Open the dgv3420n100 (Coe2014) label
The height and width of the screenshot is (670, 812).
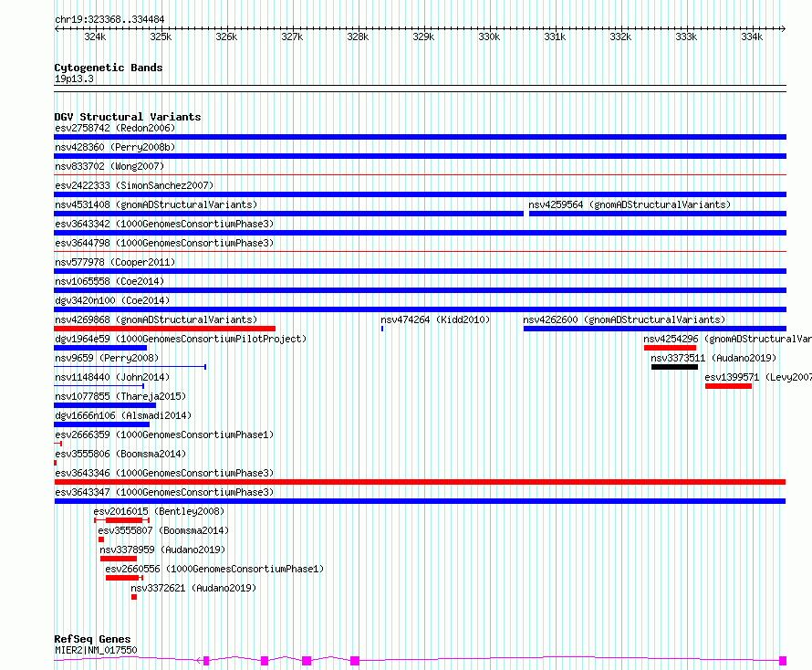(x=112, y=300)
